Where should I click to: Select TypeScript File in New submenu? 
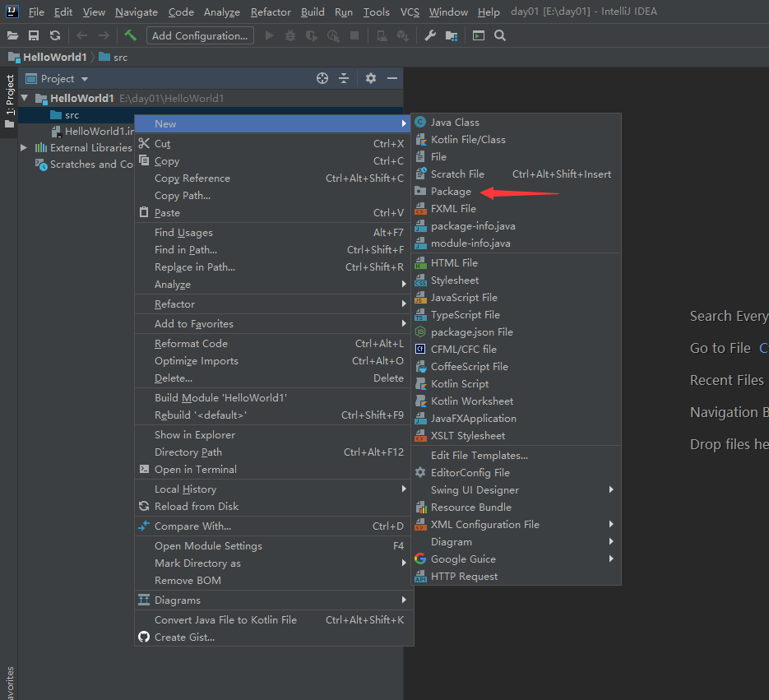click(x=516, y=315)
